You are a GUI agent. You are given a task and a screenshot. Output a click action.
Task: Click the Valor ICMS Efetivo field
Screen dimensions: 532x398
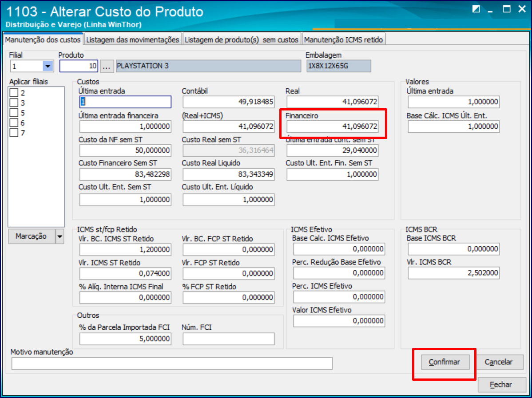click(339, 321)
